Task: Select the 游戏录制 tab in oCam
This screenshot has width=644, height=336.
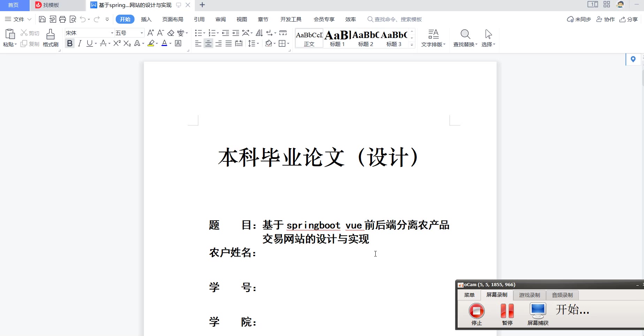Action: coord(529,295)
